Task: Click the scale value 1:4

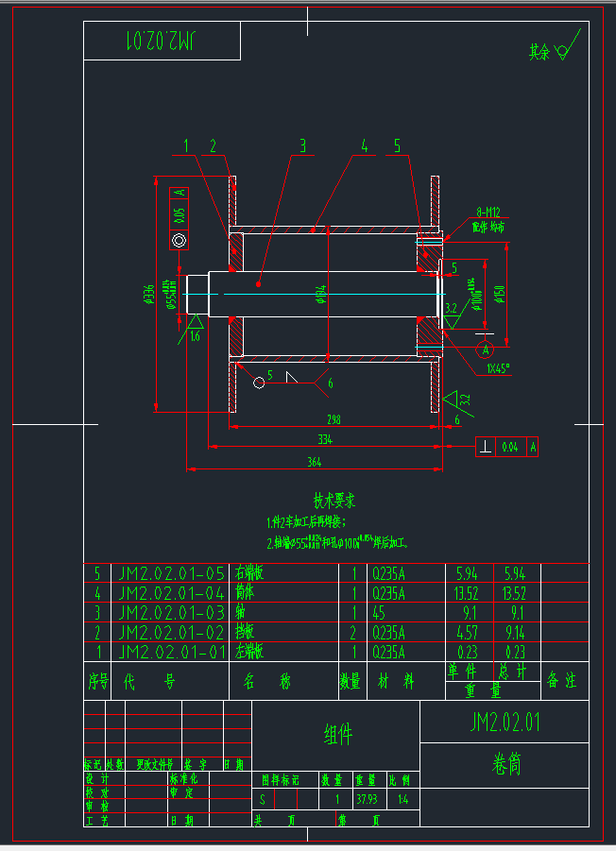Action: point(402,799)
